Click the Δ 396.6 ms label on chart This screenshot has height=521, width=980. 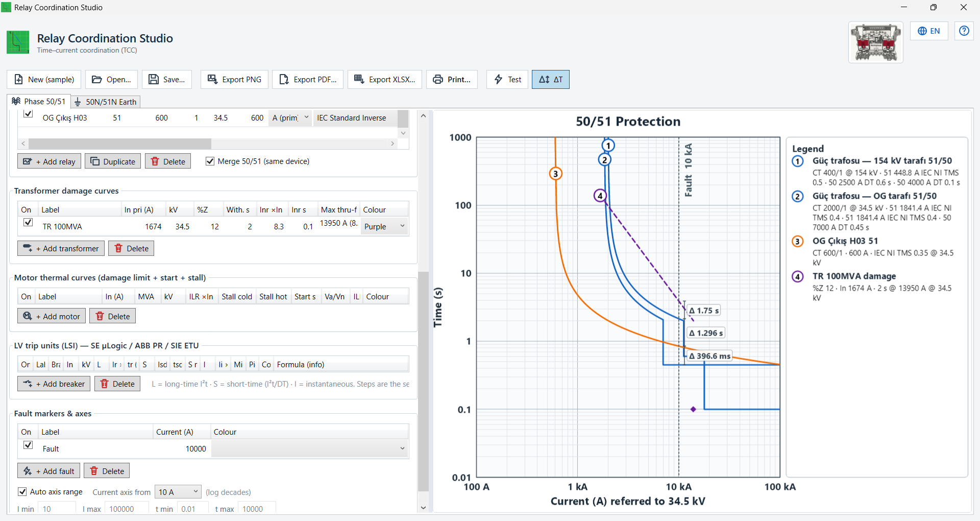click(x=709, y=356)
